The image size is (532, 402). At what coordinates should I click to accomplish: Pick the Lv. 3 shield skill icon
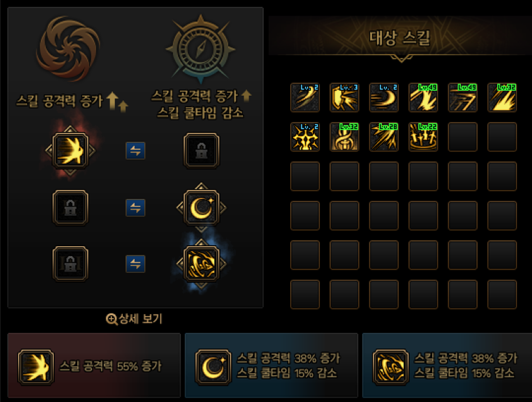pyautogui.click(x=344, y=98)
